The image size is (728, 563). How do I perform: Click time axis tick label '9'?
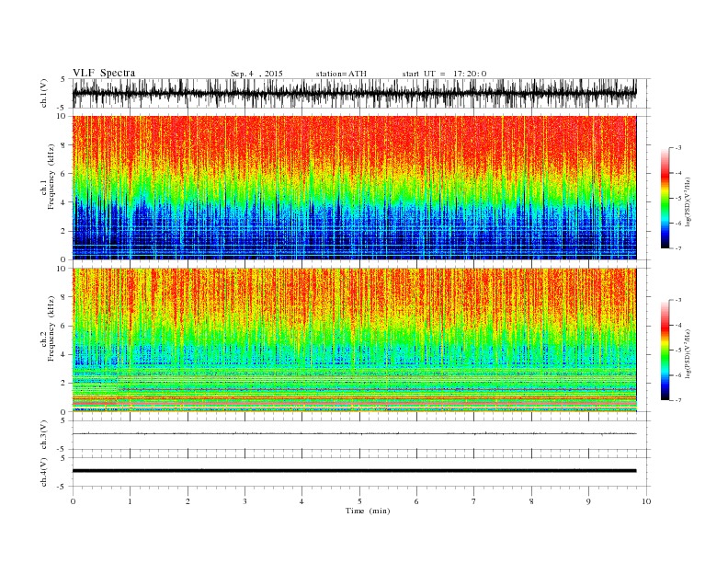point(588,501)
